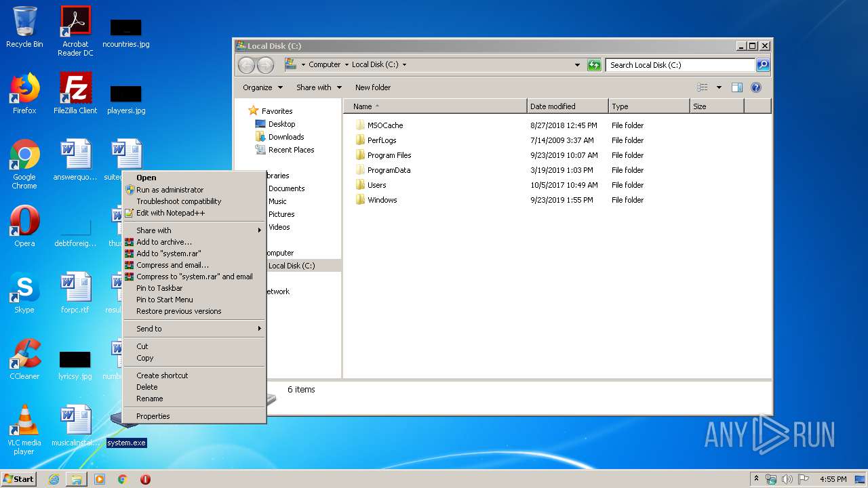Screen dimensions: 868x488
Task: Choose Add to "system.rar"
Action: click(x=195, y=253)
